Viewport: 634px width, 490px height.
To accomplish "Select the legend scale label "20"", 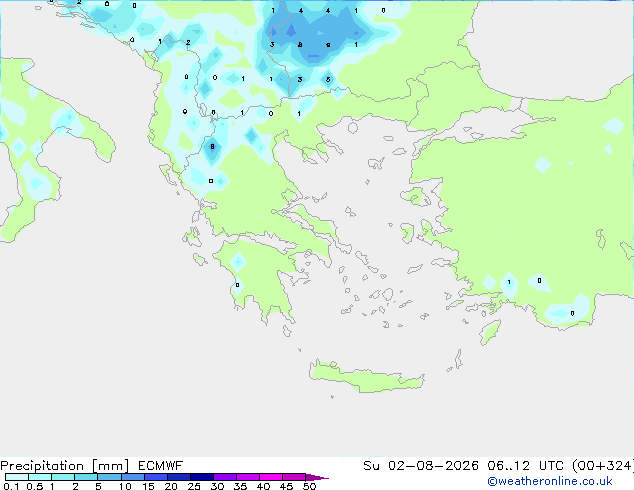I will 171,486.
